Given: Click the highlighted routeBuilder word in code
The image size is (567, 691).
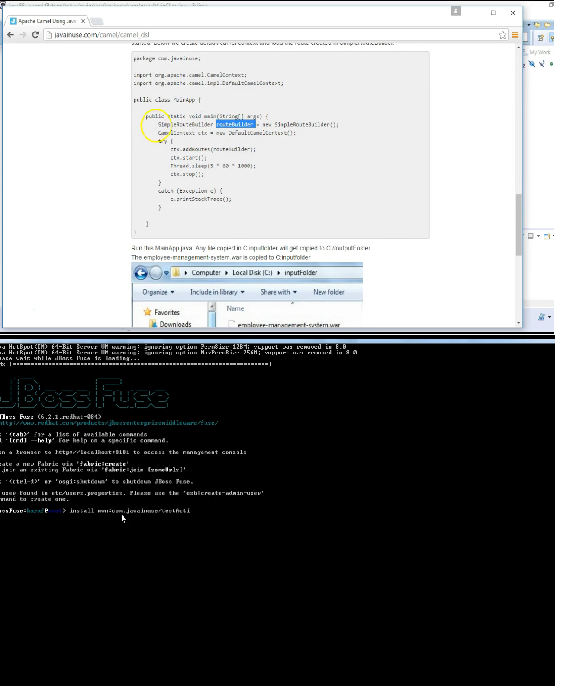Looking at the screenshot, I should (x=235, y=125).
